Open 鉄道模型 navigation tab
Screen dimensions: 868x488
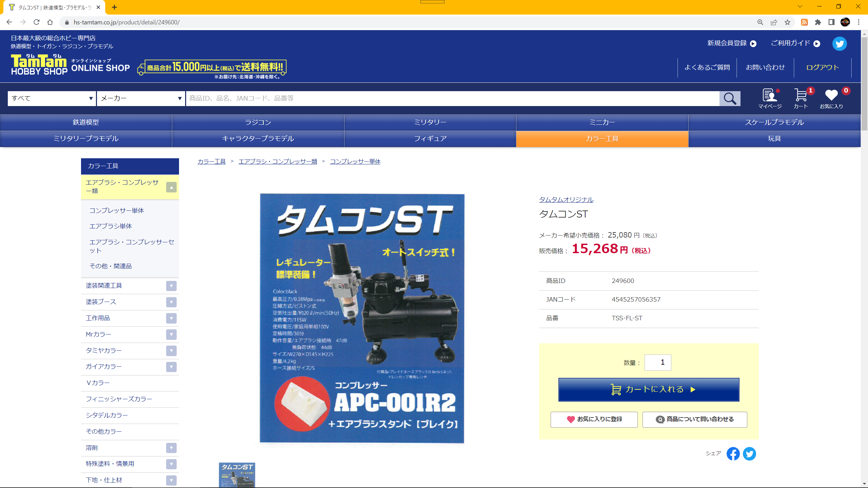coord(86,122)
